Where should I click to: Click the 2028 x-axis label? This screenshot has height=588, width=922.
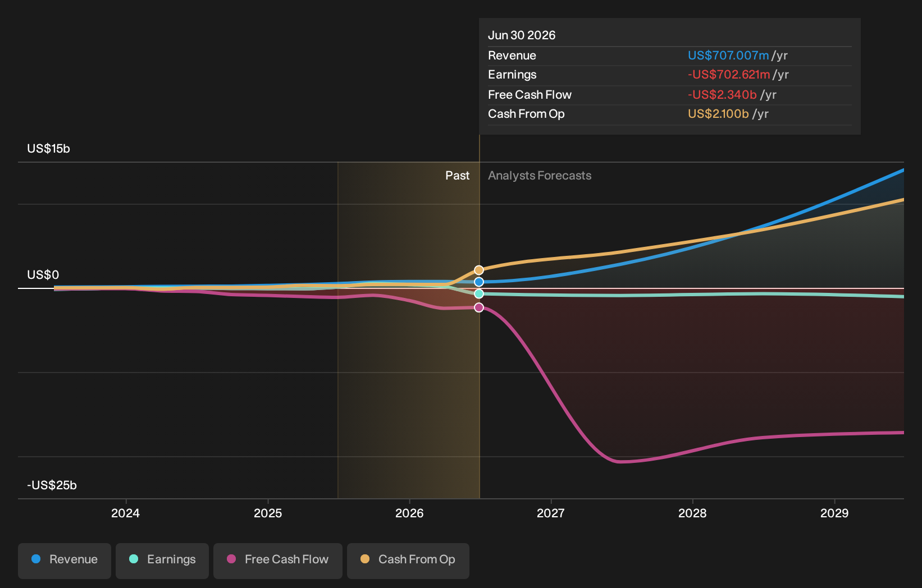(692, 513)
